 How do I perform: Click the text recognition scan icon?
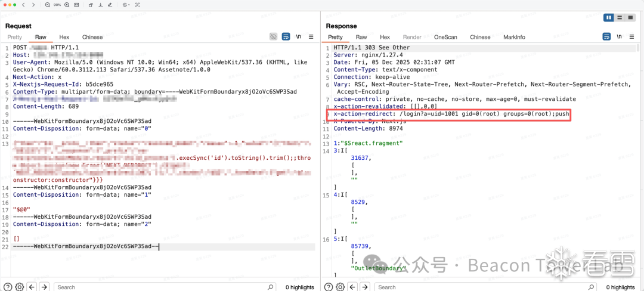click(x=138, y=5)
